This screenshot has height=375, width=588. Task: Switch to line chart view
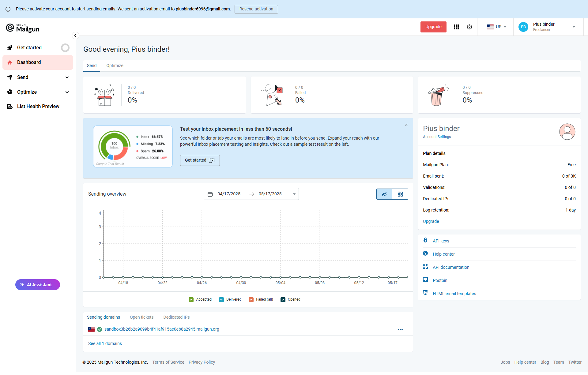click(384, 194)
